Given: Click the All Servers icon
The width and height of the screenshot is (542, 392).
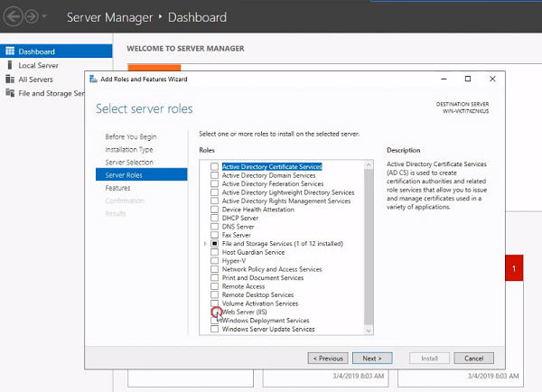Looking at the screenshot, I should pos(10,79).
